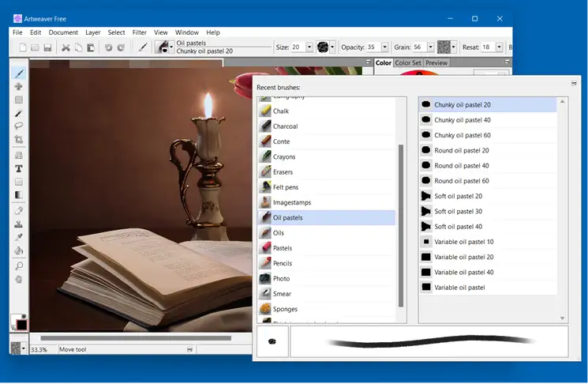The height and width of the screenshot is (384, 588).
Task: Click the Save icon
Action: pos(47,47)
